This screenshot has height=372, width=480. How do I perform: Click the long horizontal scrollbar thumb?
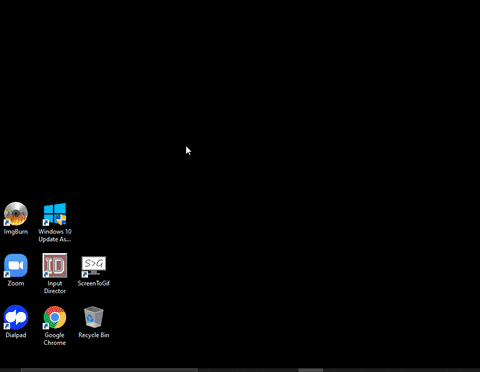click(x=109, y=370)
